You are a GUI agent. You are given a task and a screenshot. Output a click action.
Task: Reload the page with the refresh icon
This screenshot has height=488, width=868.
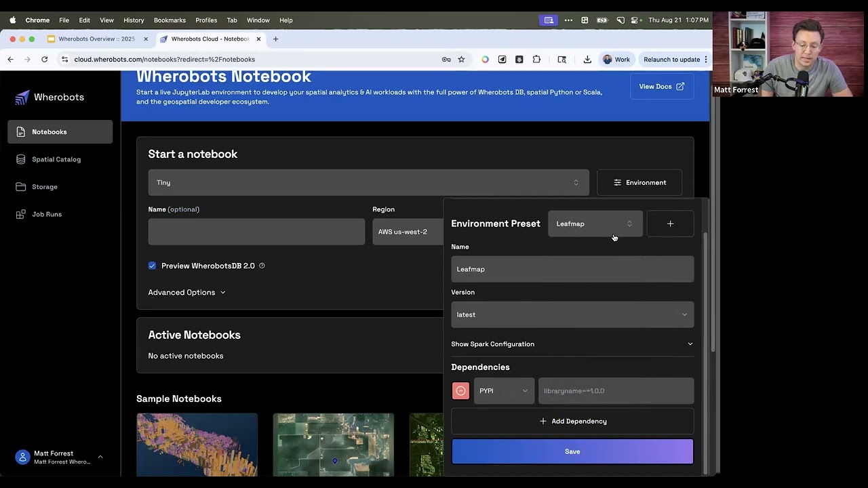(x=44, y=60)
